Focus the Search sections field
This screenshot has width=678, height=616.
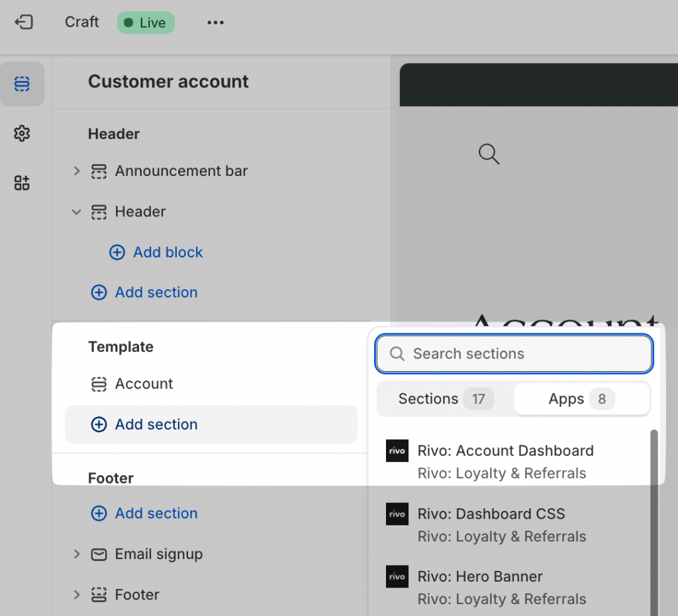coord(514,354)
